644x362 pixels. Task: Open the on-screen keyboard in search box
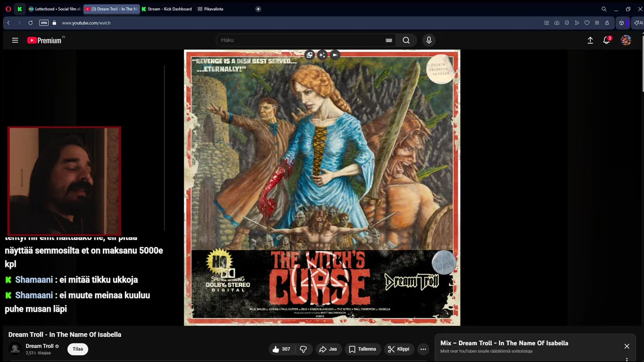coord(388,40)
